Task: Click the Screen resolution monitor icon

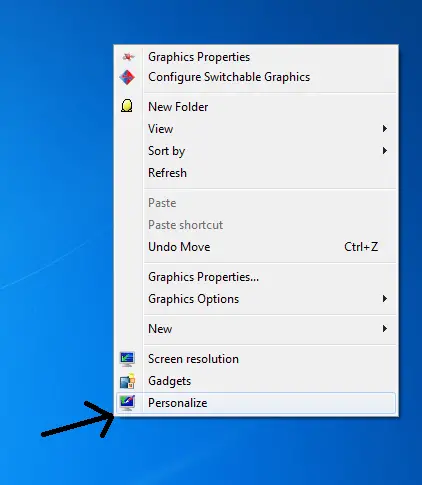Action: [x=127, y=359]
